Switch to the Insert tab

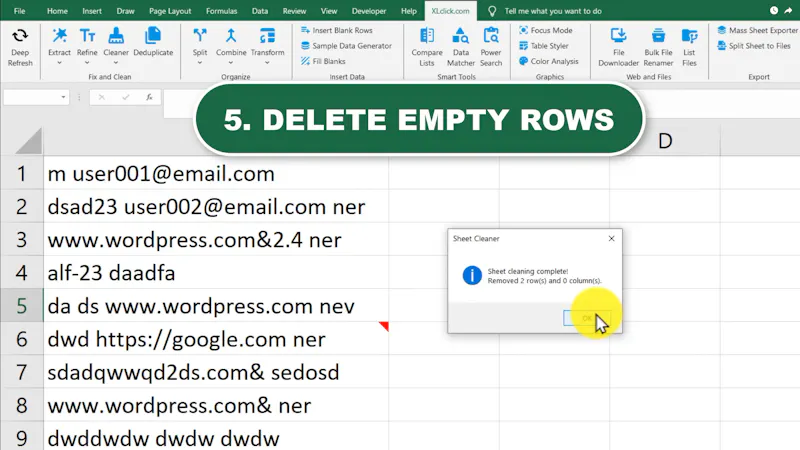click(92, 11)
